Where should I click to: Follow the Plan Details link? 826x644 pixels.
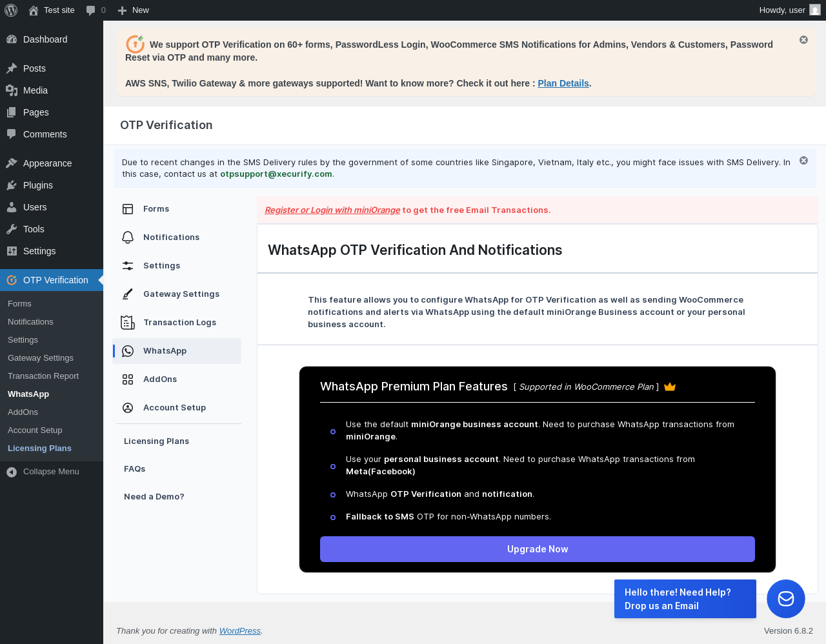pos(563,83)
